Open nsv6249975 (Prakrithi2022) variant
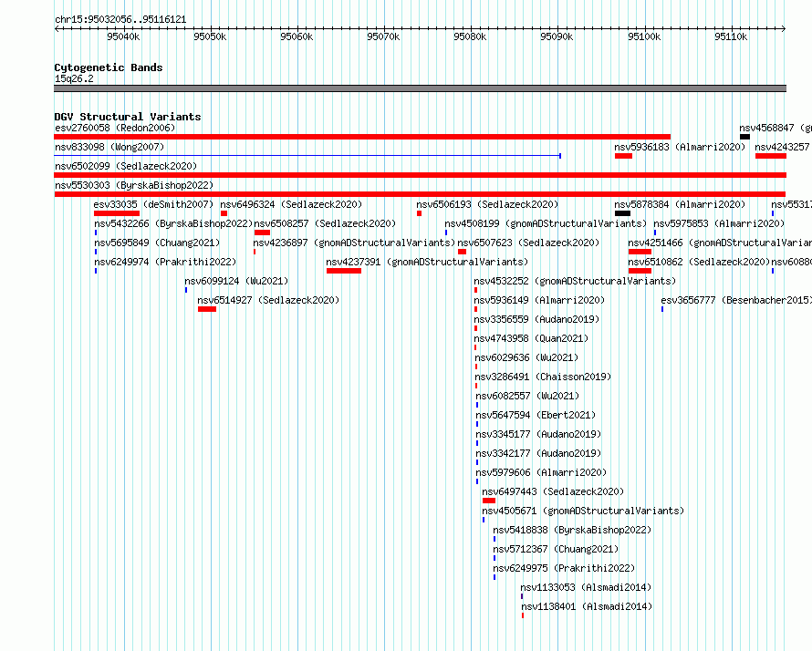This screenshot has height=651, width=812. (564, 568)
